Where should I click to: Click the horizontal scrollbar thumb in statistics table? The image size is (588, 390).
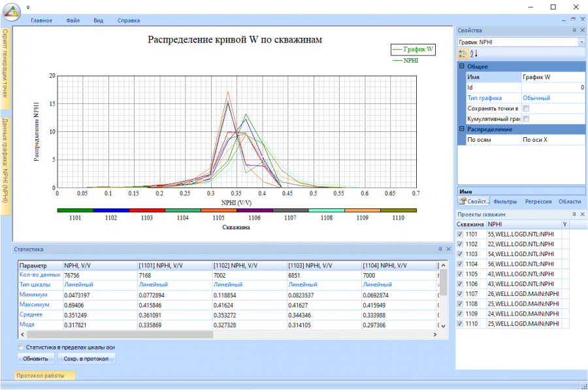click(120, 334)
